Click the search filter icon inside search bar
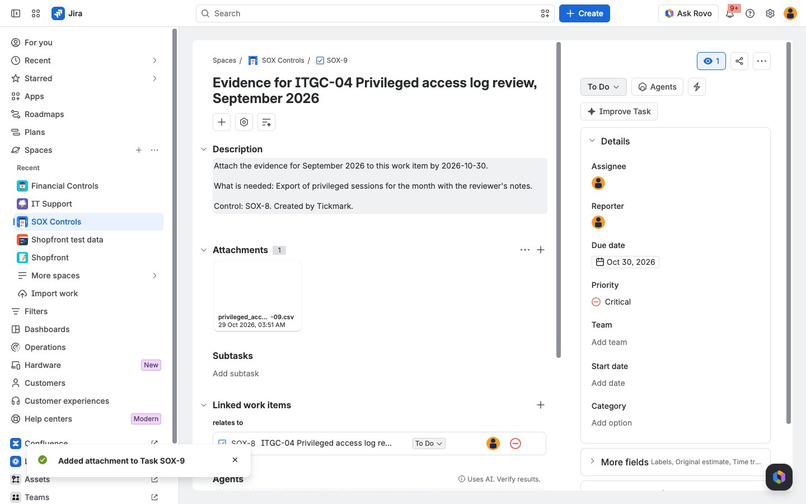The height and width of the screenshot is (504, 806). 545,13
